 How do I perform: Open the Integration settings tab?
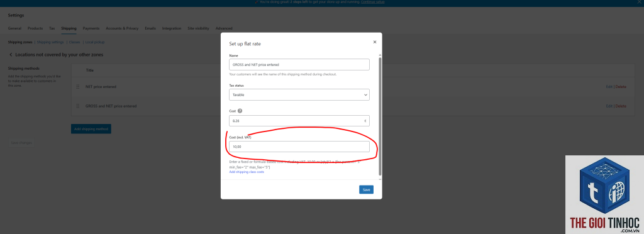tap(172, 28)
